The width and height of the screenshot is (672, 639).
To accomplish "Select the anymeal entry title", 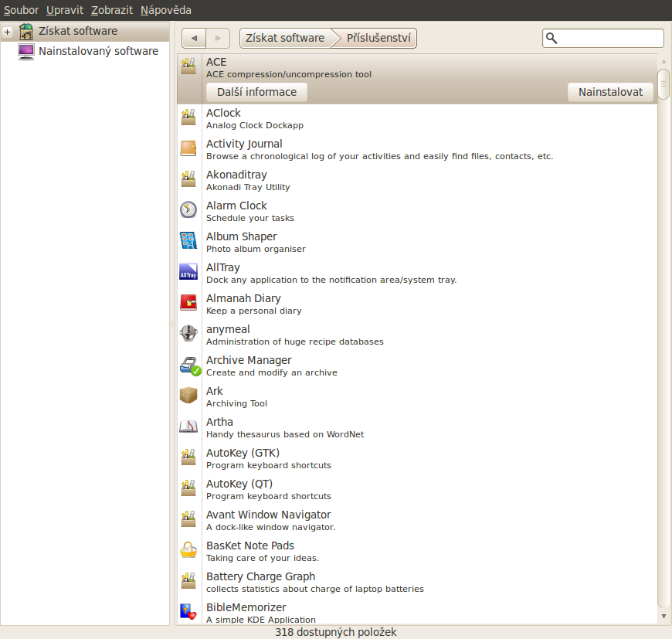I will click(228, 329).
